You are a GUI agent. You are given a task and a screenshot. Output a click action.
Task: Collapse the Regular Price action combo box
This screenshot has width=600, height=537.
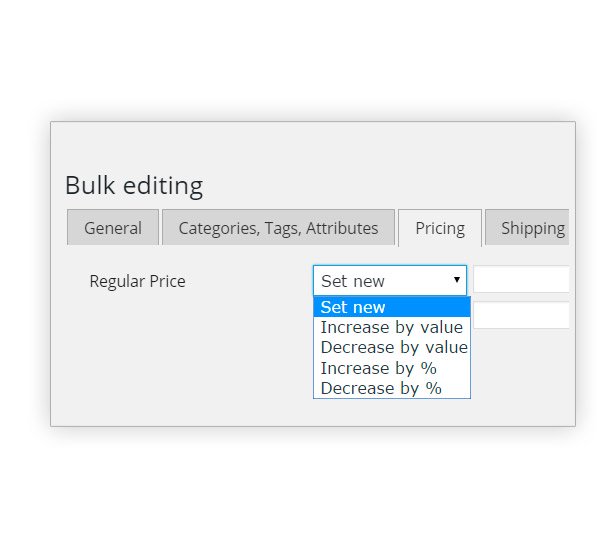380,281
